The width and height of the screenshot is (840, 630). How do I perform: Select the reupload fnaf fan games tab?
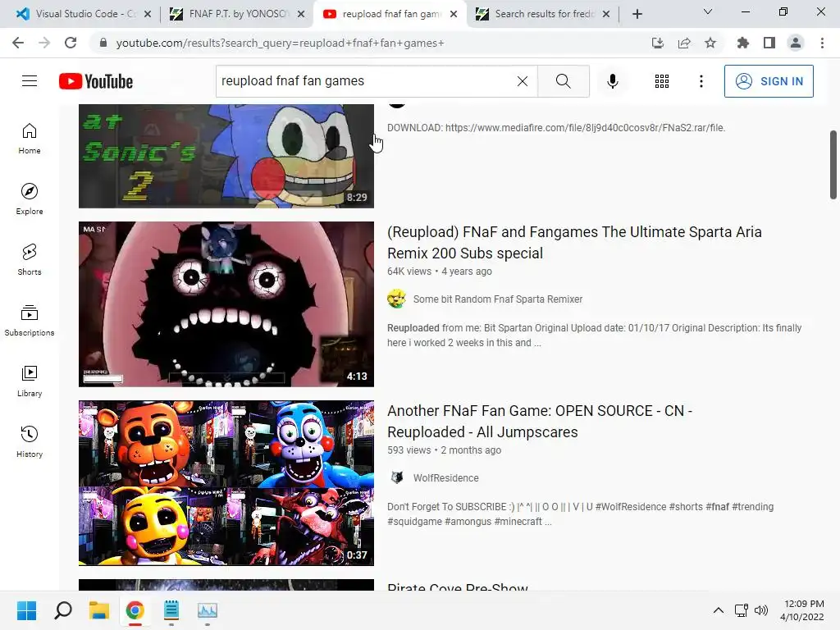click(390, 14)
